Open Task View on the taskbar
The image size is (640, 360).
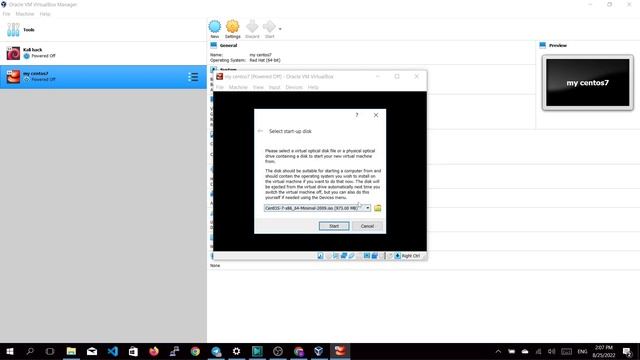tap(50, 351)
